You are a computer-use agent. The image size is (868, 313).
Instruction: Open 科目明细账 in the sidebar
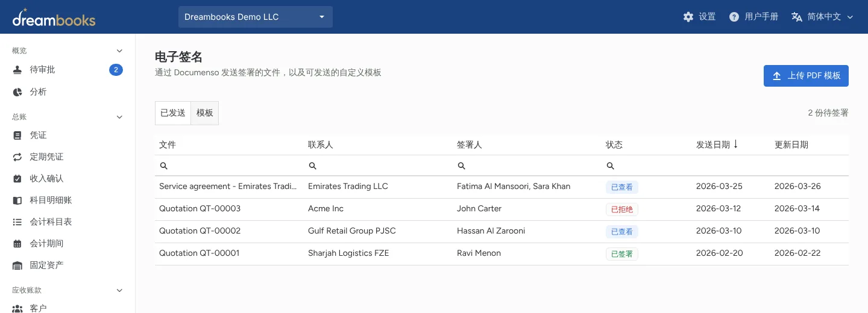tap(68, 200)
